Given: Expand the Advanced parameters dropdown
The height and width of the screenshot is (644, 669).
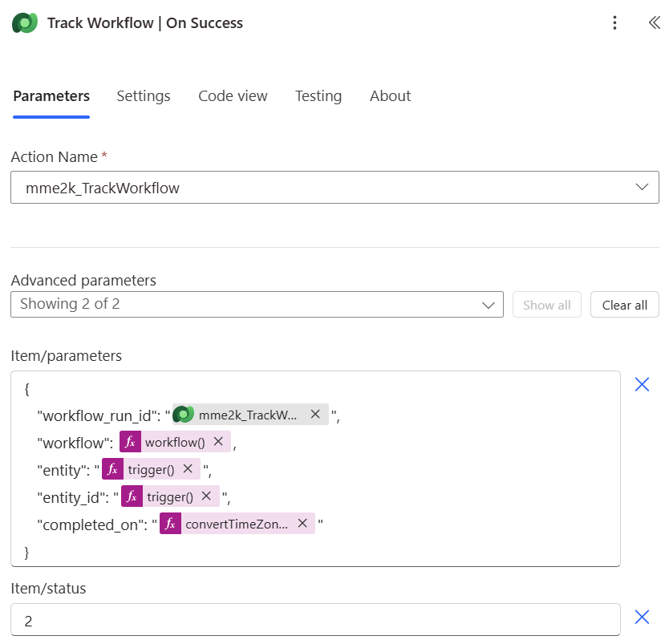Looking at the screenshot, I should click(x=489, y=305).
